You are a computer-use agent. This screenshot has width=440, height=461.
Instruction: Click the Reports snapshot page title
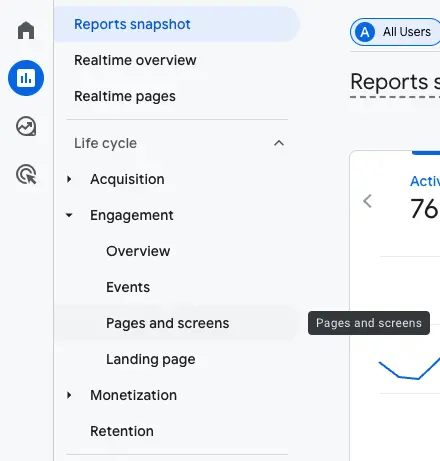[395, 82]
